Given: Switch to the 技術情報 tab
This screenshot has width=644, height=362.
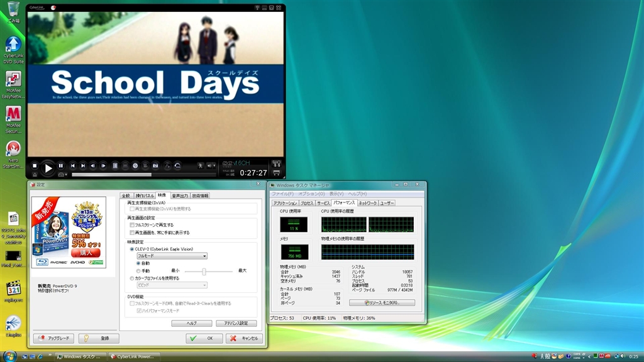Looking at the screenshot, I should [201, 196].
